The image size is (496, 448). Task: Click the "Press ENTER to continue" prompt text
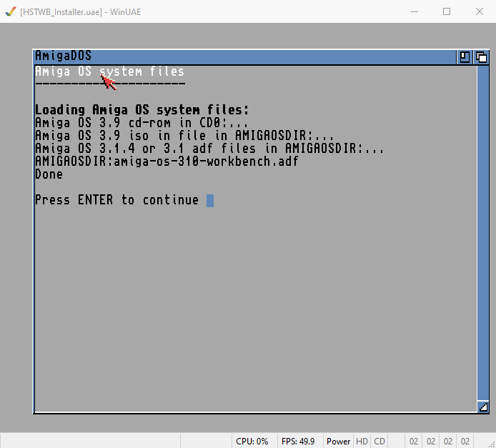click(116, 200)
